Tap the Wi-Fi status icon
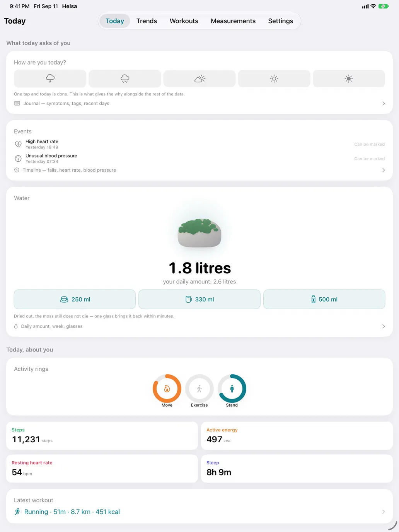The width and height of the screenshot is (399, 532). (x=373, y=6)
